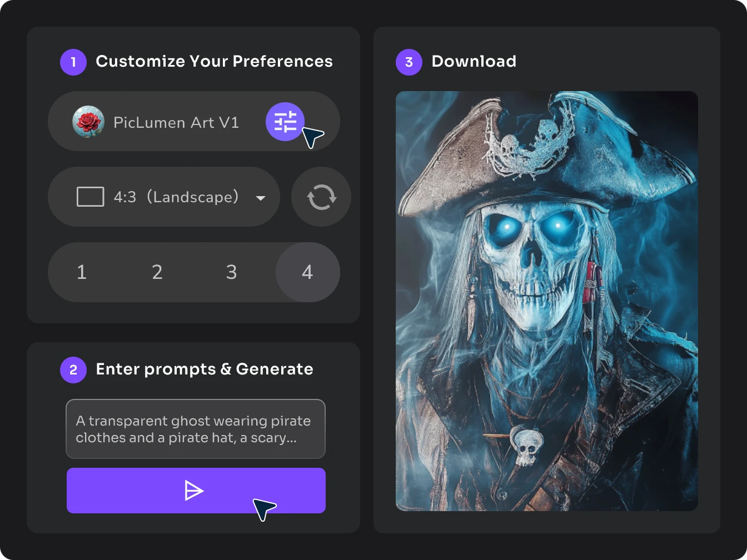
Task: Click the step 1 numbered badge
Action: [73, 62]
